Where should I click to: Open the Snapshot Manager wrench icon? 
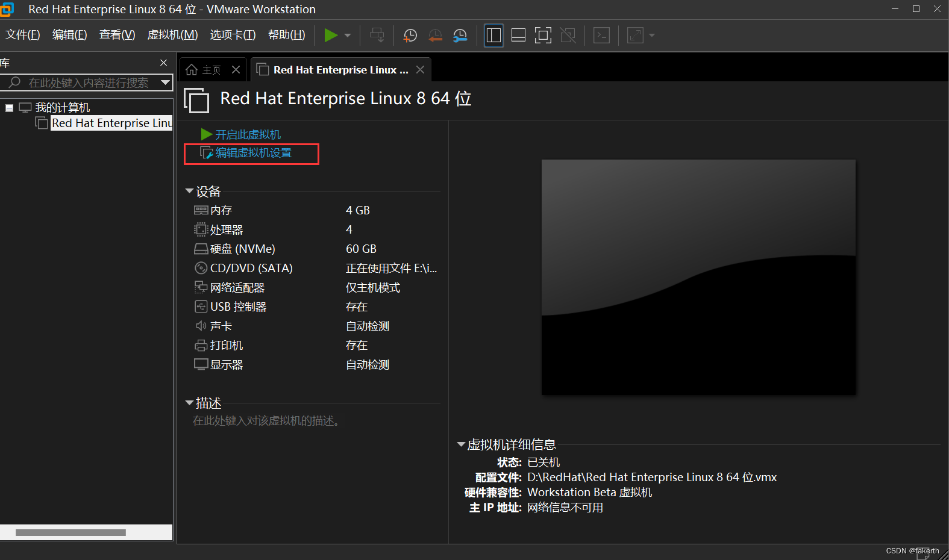tap(460, 36)
